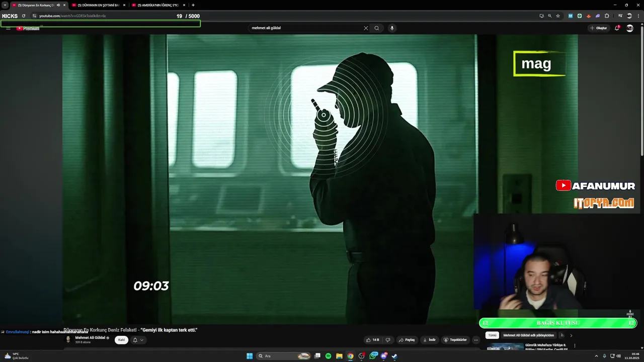
Task: Open YouTube notifications bell
Action: [617, 28]
